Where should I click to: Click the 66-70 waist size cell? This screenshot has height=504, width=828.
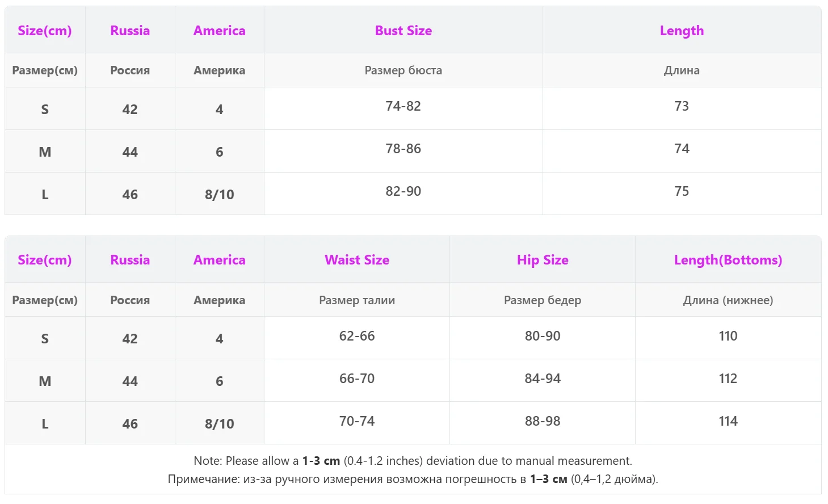(357, 379)
